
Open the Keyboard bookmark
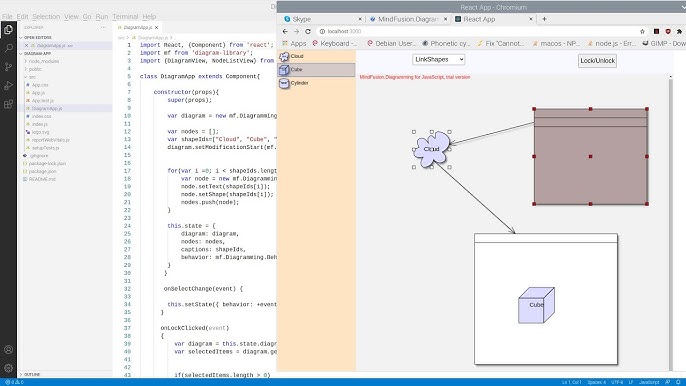coord(335,43)
